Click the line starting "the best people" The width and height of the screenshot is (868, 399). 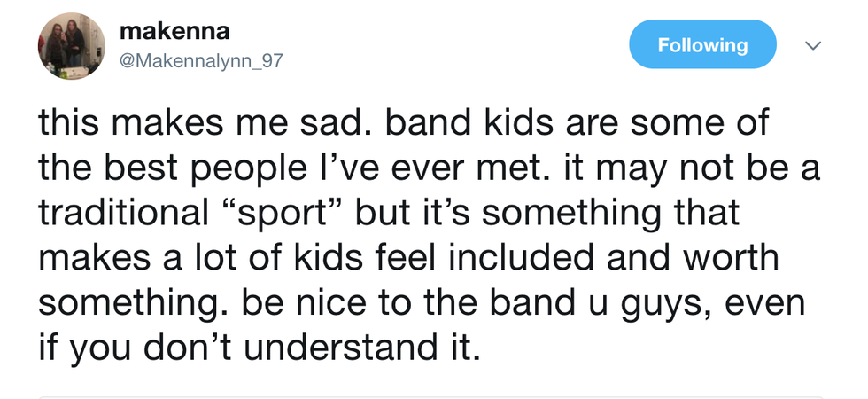click(429, 168)
